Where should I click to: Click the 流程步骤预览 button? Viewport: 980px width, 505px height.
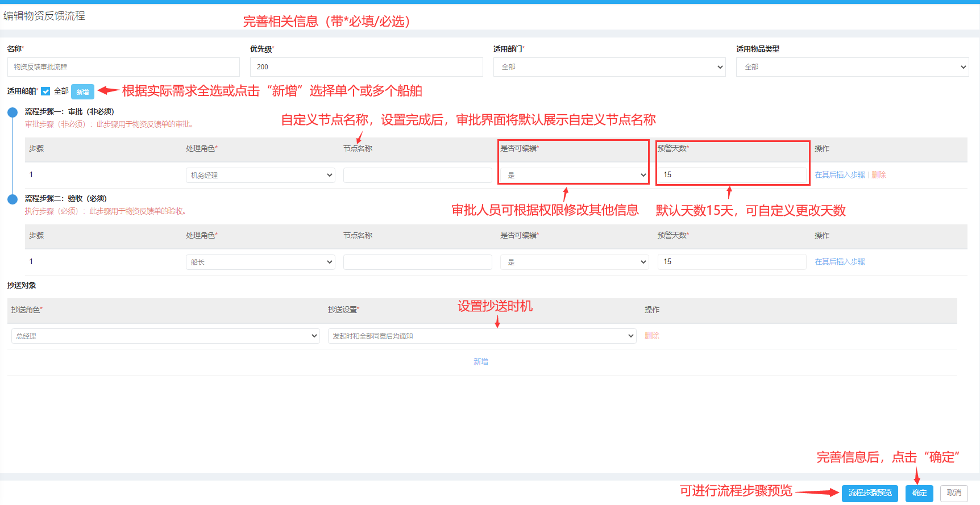(x=870, y=493)
